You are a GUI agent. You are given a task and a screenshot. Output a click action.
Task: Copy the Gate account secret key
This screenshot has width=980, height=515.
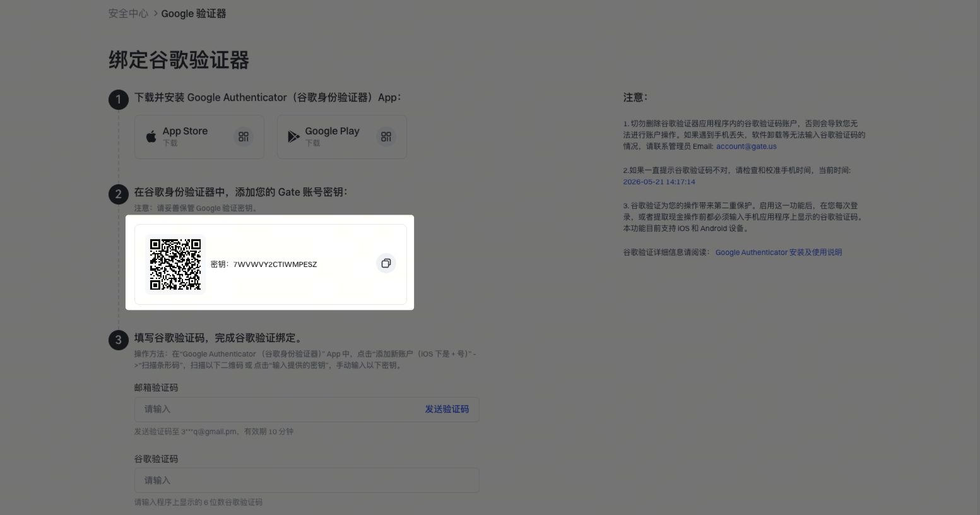tap(386, 263)
